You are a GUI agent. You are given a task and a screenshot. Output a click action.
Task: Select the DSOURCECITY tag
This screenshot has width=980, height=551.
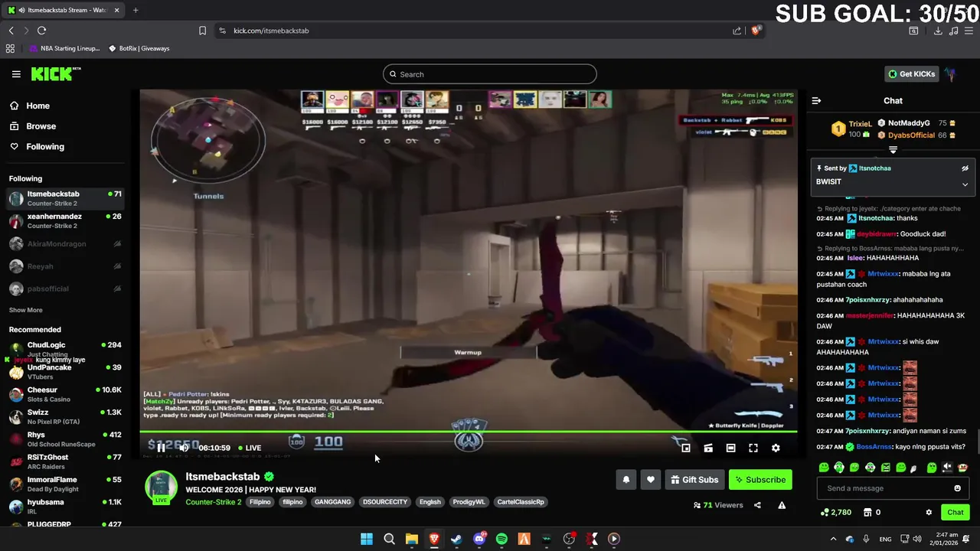[x=385, y=502]
